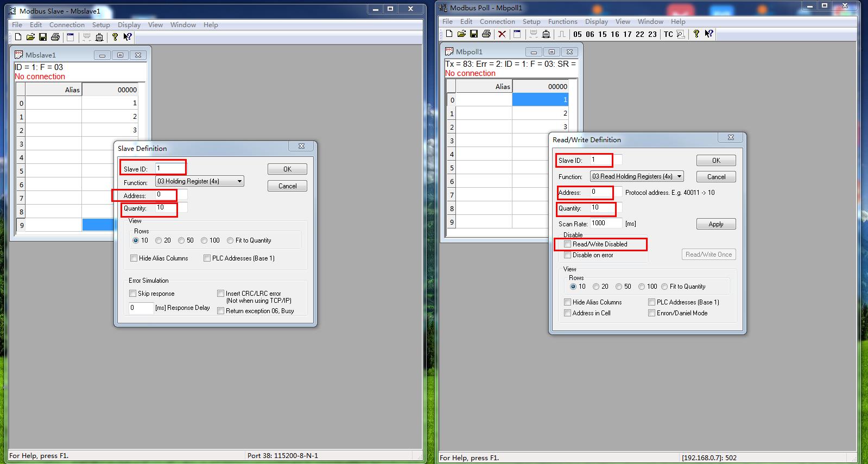Enable the Read/Write Disabled checkbox
This screenshot has height=464, width=868.
click(x=568, y=244)
